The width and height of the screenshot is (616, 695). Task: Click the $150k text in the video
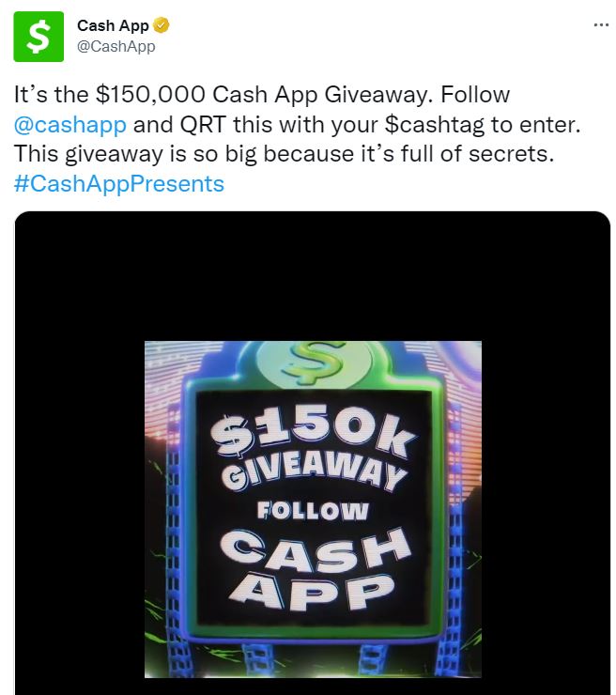click(313, 434)
